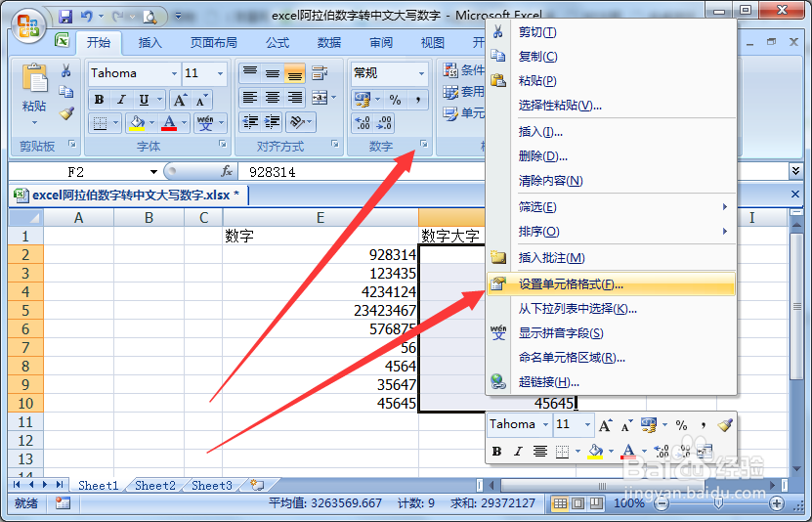Choose 超链接(H)... in the context menu

pos(611,382)
